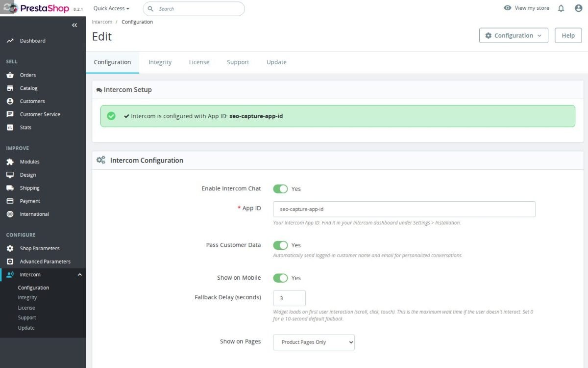The image size is (588, 368).
Task: Open License in Intercom submenu
Action: click(x=26, y=308)
